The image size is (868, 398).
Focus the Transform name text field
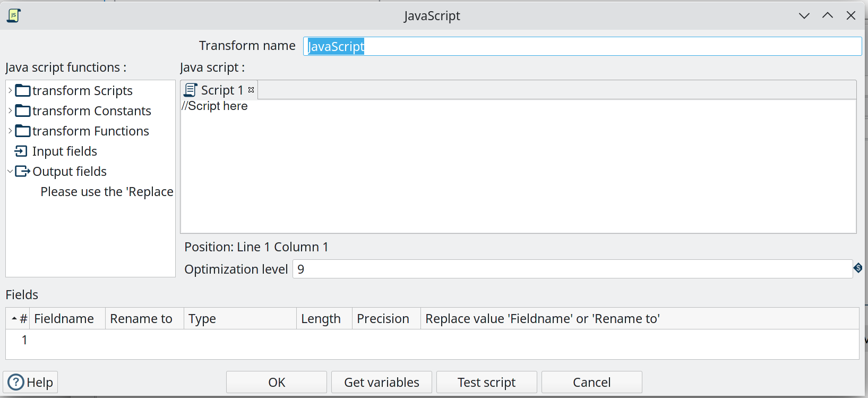[582, 46]
